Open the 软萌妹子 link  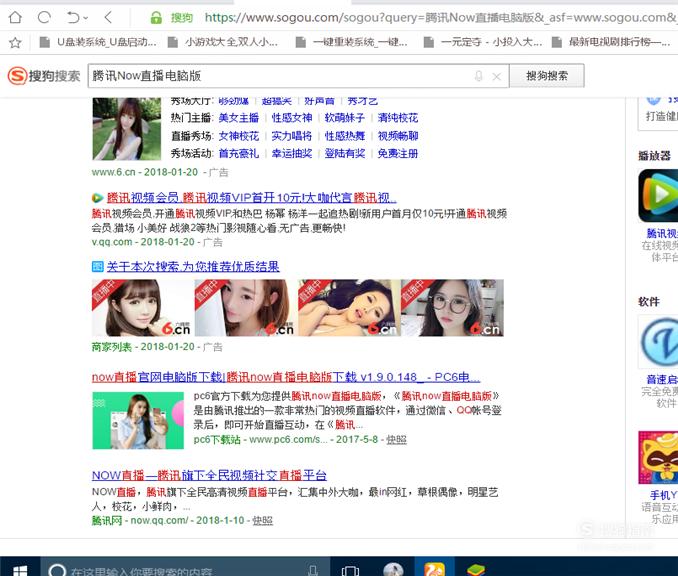(345, 118)
